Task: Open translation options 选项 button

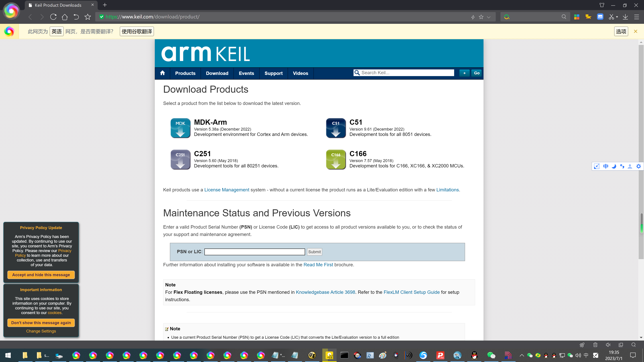Action: (621, 32)
